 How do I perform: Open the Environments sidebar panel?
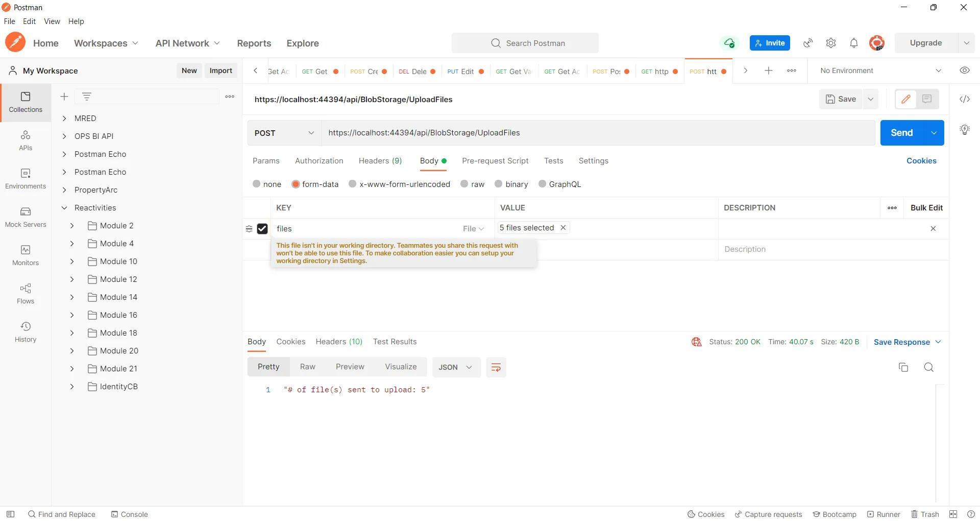26,179
